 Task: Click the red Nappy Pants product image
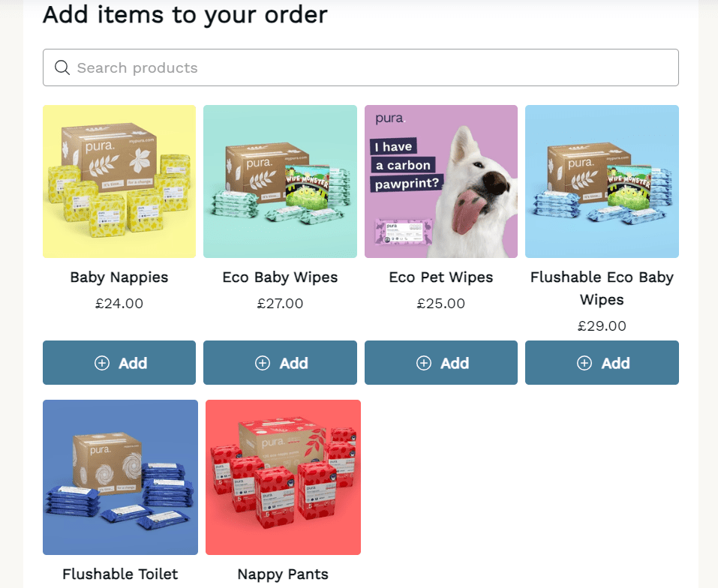283,477
